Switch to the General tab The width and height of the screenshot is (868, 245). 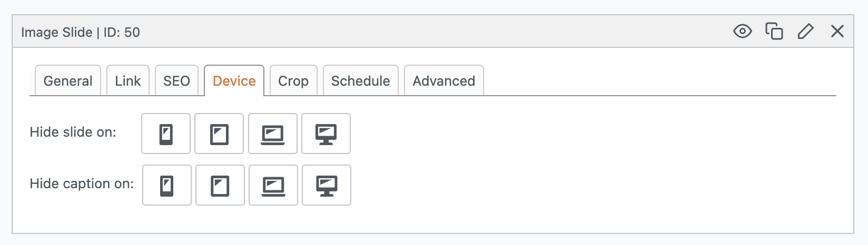tap(68, 81)
